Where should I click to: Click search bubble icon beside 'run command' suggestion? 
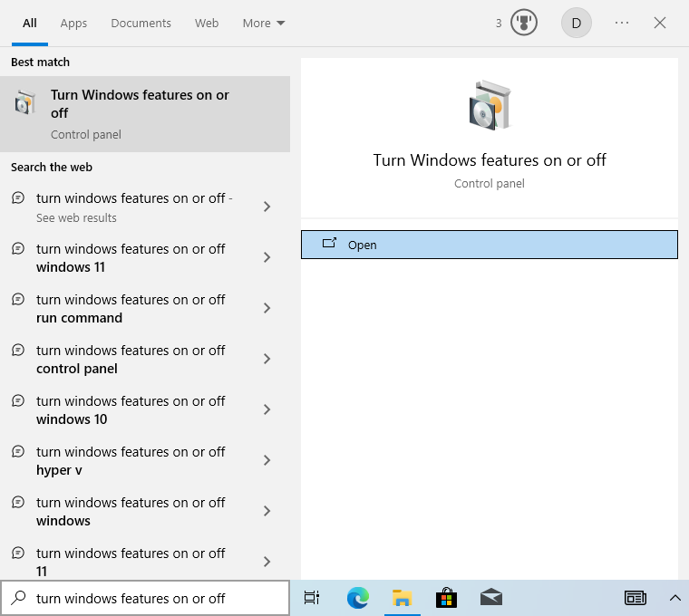18,300
